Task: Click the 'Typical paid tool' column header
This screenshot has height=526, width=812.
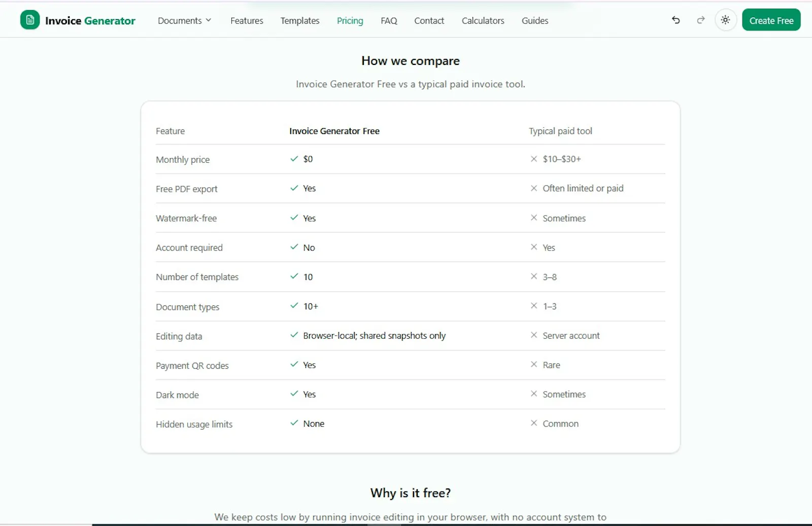Action: [x=560, y=131]
